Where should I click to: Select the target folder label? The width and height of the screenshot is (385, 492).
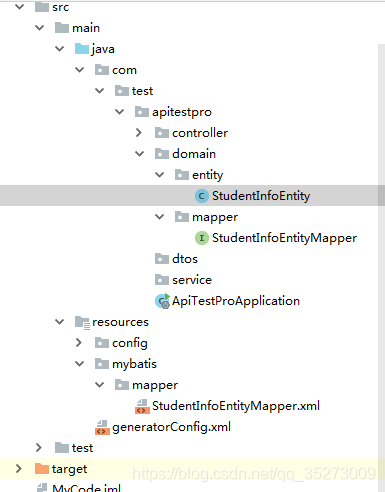[x=69, y=469]
